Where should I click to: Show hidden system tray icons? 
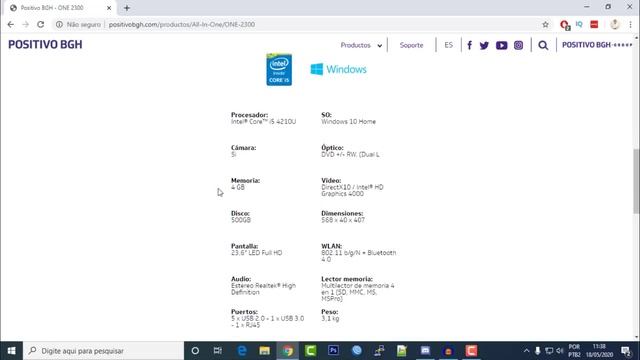(x=527, y=351)
